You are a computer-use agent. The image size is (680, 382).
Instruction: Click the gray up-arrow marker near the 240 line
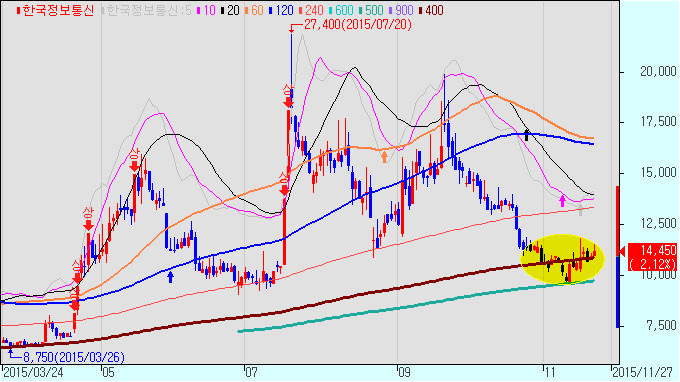(x=581, y=210)
